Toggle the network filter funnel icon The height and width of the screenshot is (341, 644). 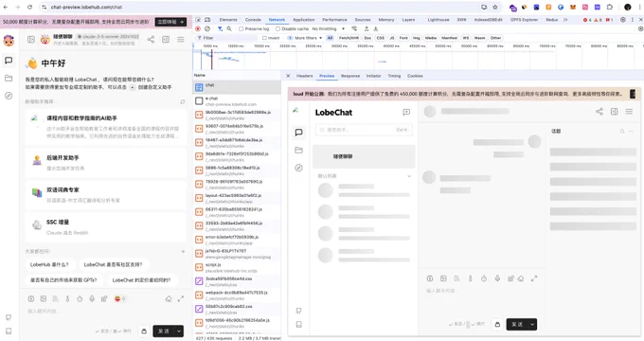(x=220, y=28)
